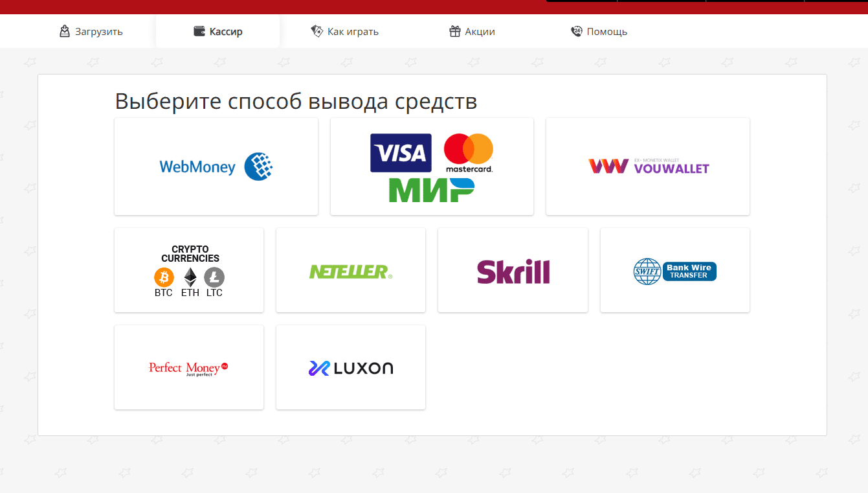Choose Luxon withdrawal method
The image size is (868, 493).
[x=351, y=367]
